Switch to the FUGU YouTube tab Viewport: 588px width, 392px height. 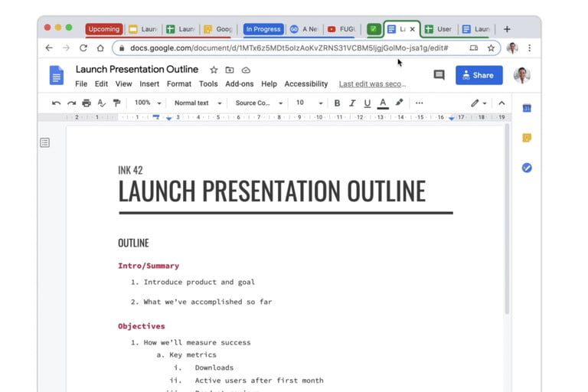(341, 29)
